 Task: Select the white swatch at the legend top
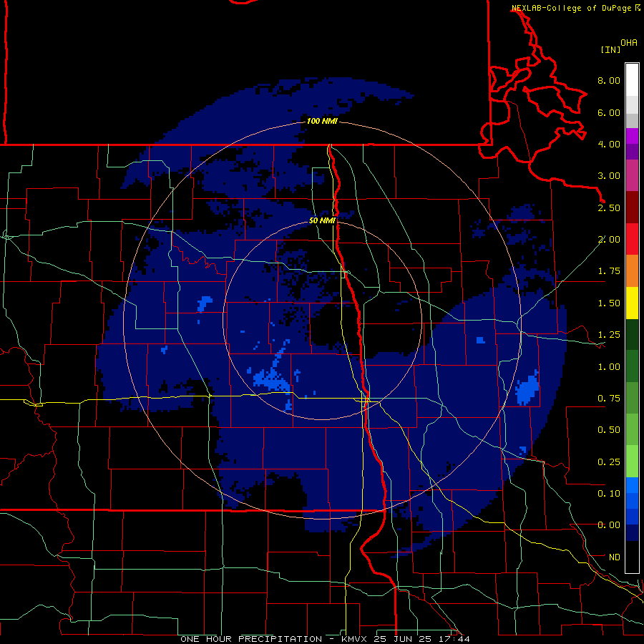(x=632, y=79)
